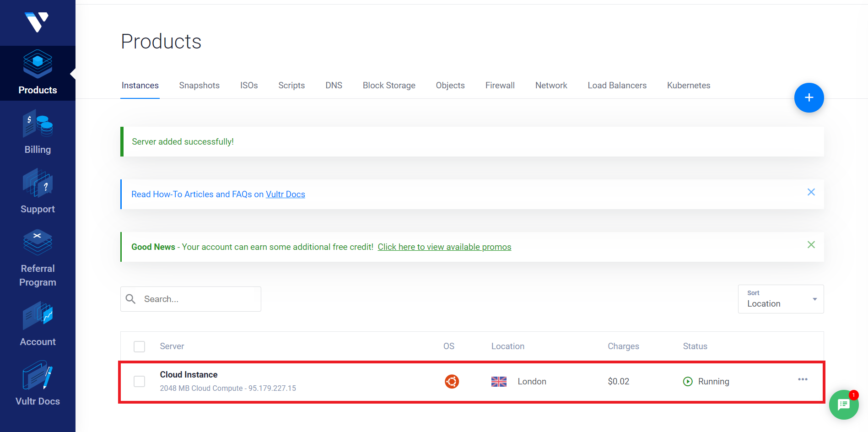The image size is (868, 432).
Task: Switch to the Objects tab
Action: point(450,86)
